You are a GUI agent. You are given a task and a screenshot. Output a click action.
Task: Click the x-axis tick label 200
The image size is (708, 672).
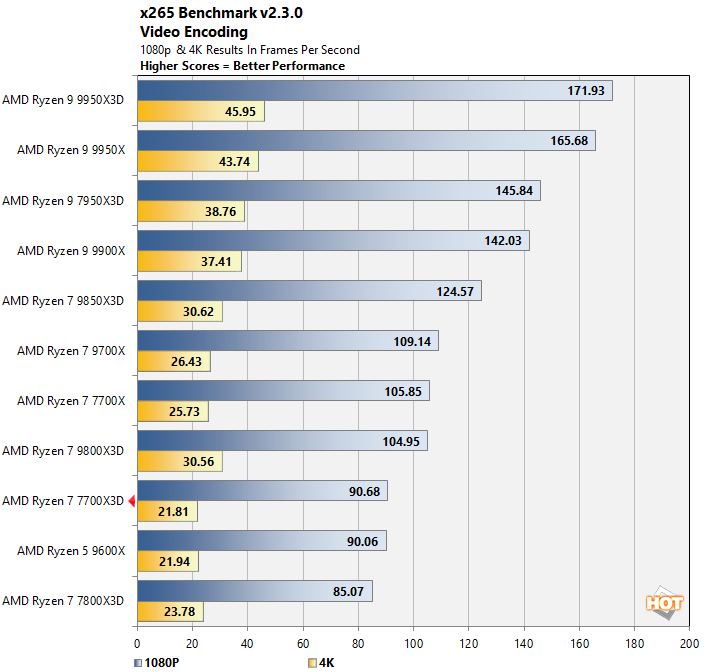point(689,644)
